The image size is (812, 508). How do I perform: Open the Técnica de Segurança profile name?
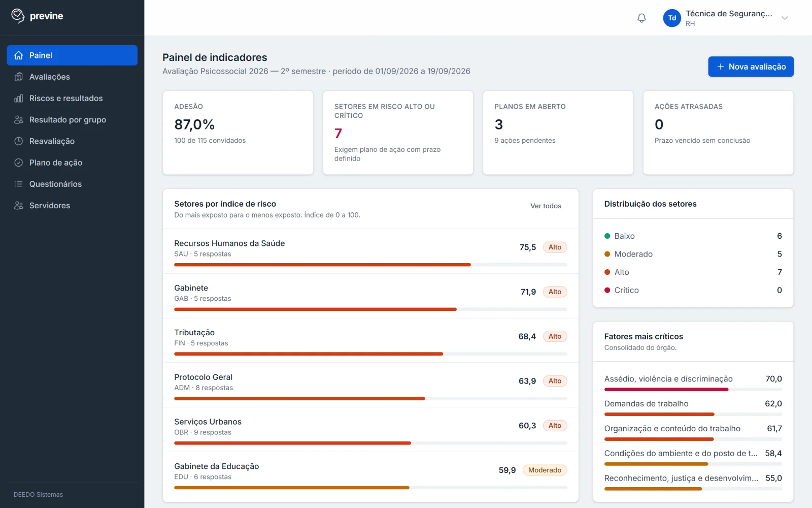click(x=729, y=14)
